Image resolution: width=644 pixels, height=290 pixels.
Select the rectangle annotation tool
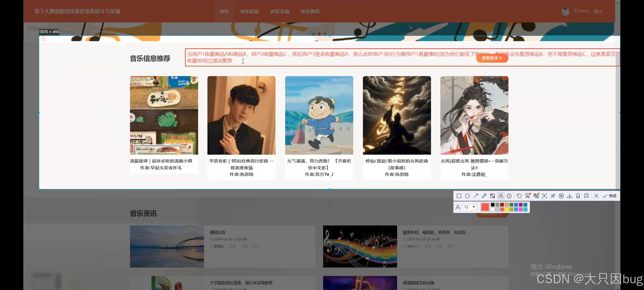pyautogui.click(x=459, y=196)
